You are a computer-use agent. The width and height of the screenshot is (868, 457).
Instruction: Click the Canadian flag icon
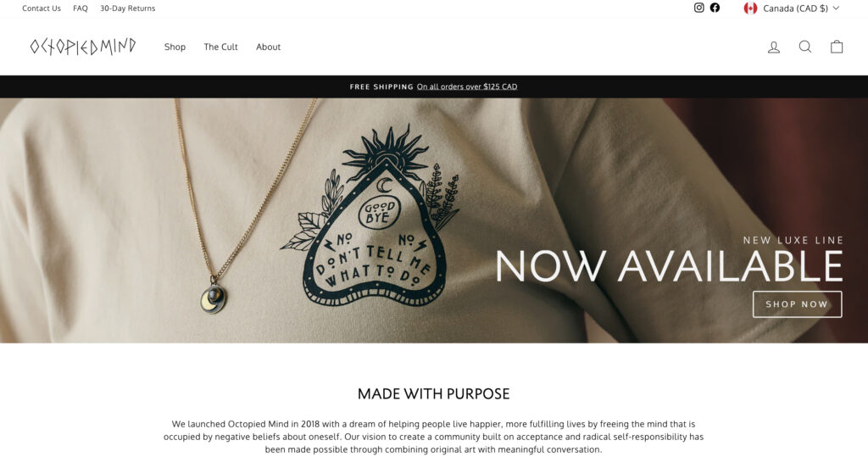pos(750,8)
